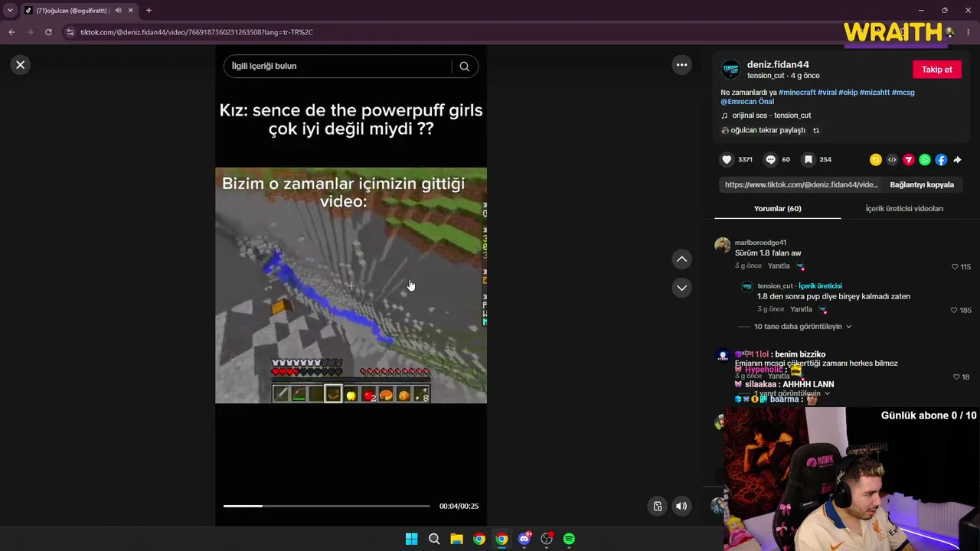This screenshot has height=551, width=980.
Task: Open the #mcsg hashtag
Action: pyautogui.click(x=903, y=93)
